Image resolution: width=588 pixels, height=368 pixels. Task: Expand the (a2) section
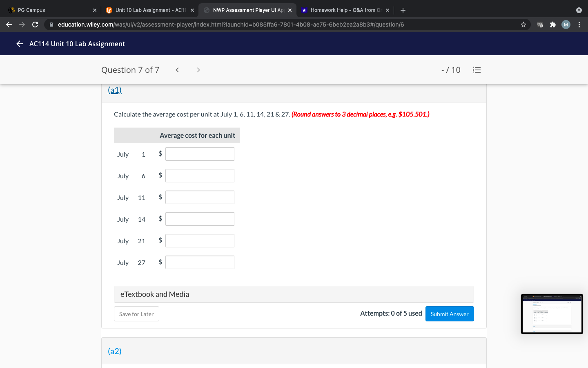[115, 351]
